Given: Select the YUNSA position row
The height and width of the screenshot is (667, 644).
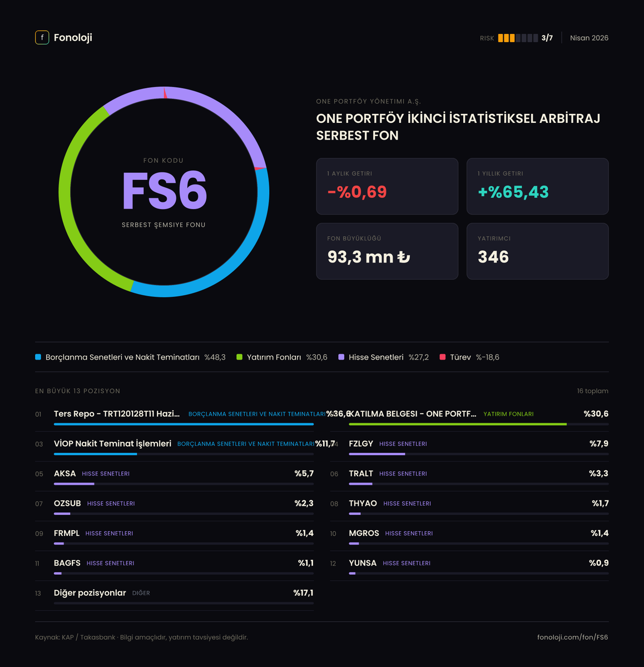Looking at the screenshot, I should pos(469,566).
